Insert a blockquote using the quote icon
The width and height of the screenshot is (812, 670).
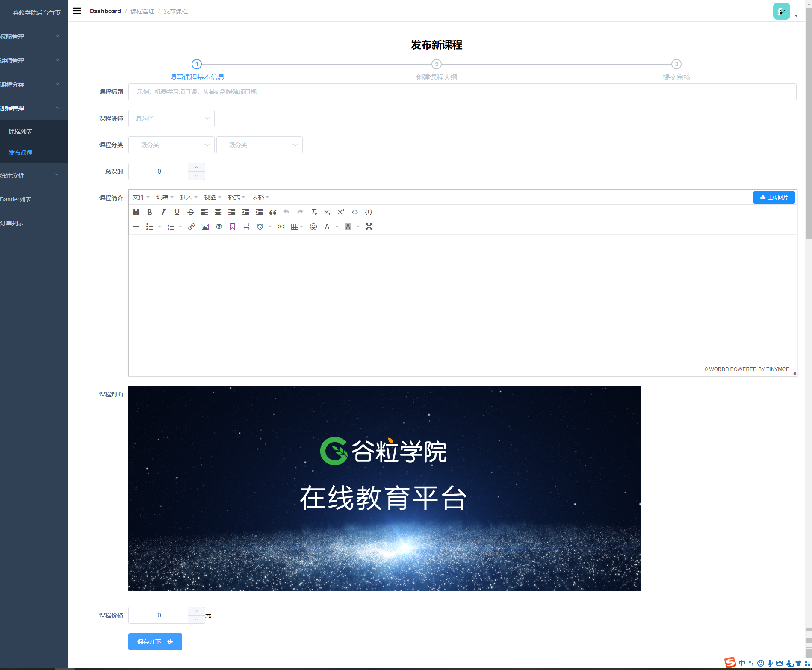pyautogui.click(x=273, y=212)
